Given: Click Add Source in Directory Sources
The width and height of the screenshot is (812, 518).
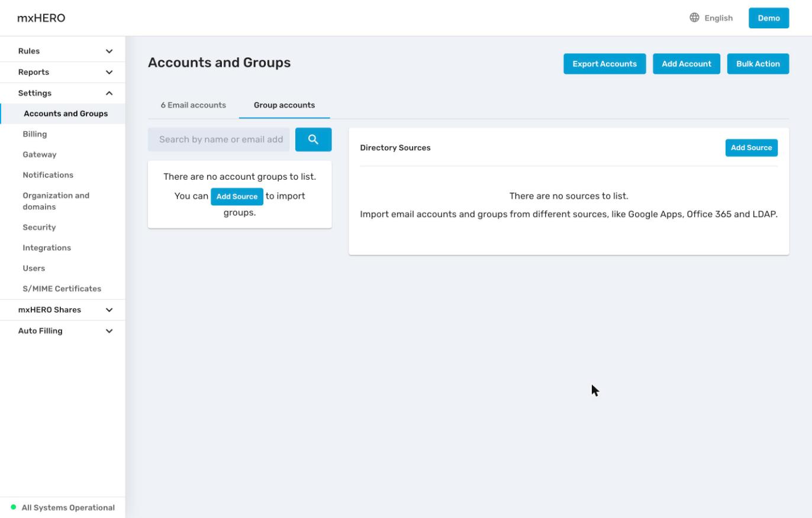Looking at the screenshot, I should click(752, 148).
